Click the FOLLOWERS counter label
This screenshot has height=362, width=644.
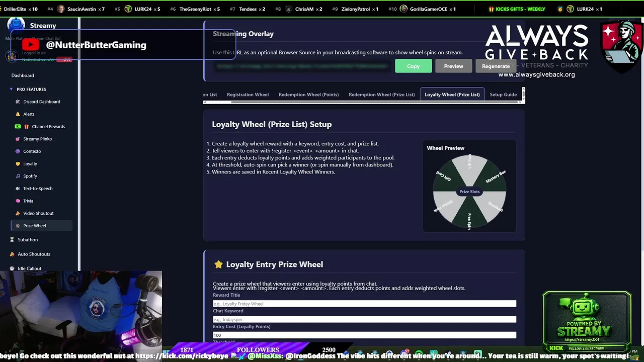point(258,350)
